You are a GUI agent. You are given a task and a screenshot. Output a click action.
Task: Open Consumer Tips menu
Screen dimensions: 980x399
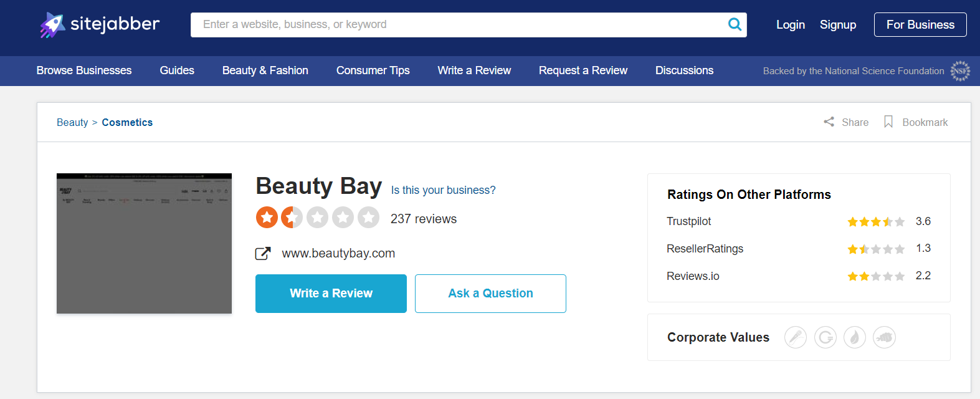click(x=373, y=70)
